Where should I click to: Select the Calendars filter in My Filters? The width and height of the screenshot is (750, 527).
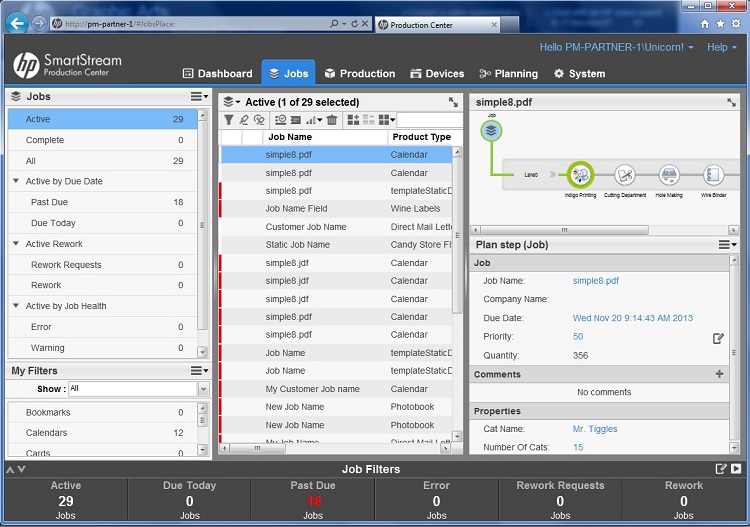(x=102, y=433)
